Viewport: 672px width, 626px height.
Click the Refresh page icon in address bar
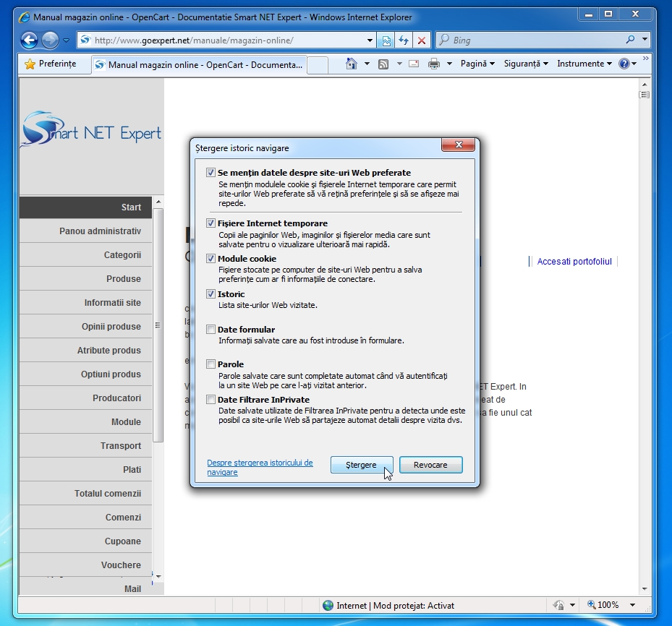click(404, 40)
